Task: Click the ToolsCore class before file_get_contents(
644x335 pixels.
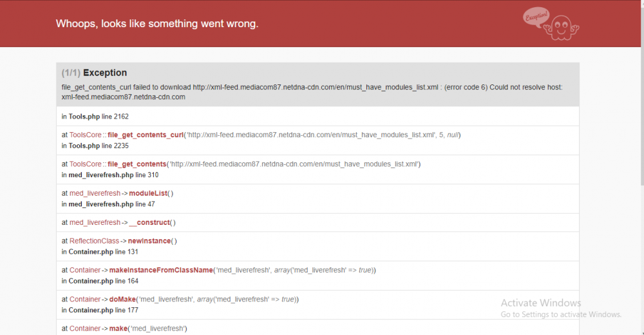Action: click(86, 164)
